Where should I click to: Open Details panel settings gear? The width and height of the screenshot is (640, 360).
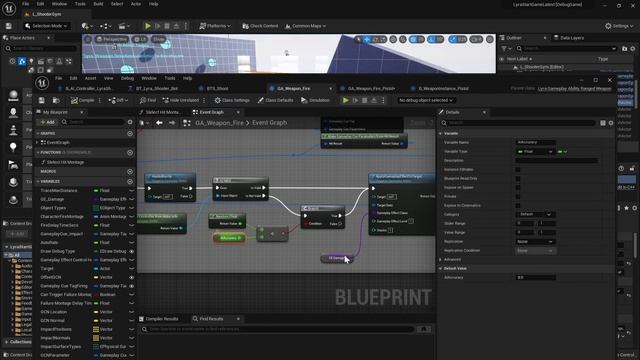(611, 123)
